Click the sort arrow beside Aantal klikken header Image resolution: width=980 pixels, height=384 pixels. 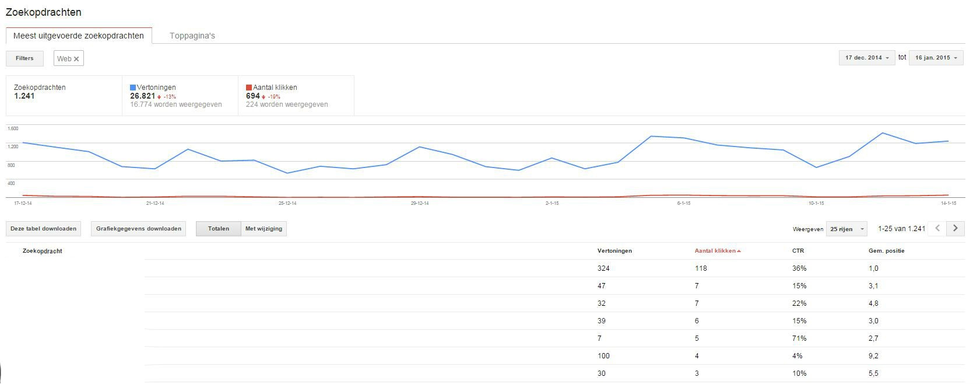[x=739, y=252]
